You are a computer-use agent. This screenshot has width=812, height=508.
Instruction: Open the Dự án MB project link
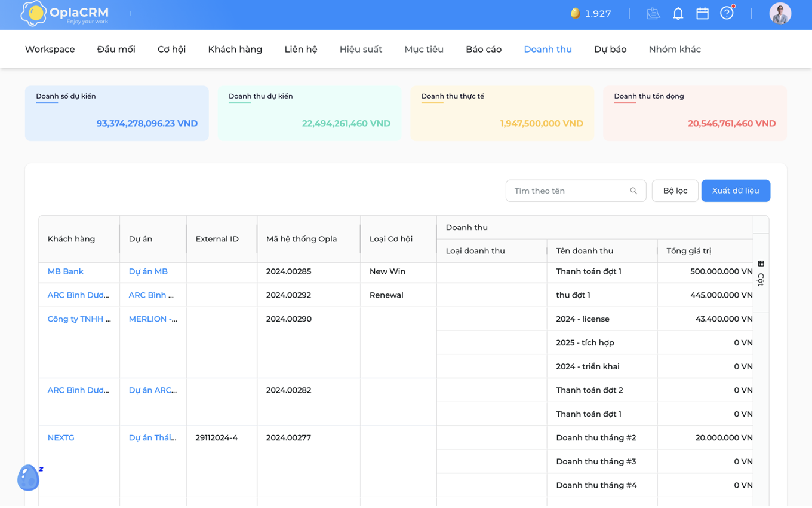coord(148,271)
